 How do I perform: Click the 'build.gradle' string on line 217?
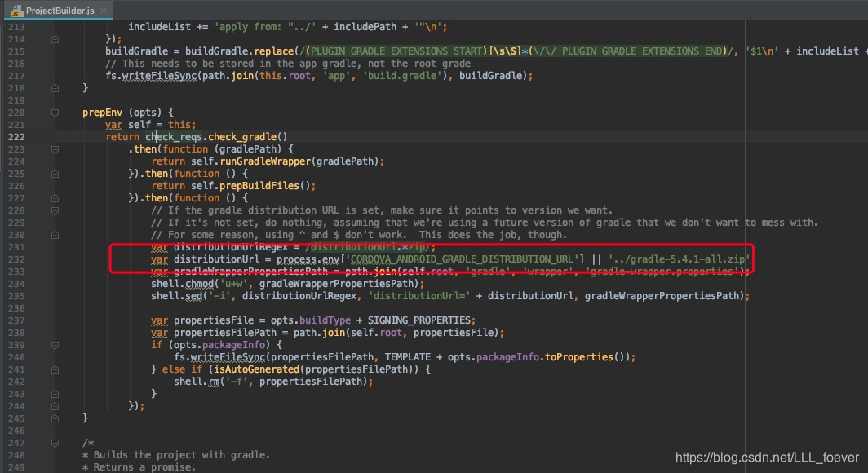coord(402,75)
